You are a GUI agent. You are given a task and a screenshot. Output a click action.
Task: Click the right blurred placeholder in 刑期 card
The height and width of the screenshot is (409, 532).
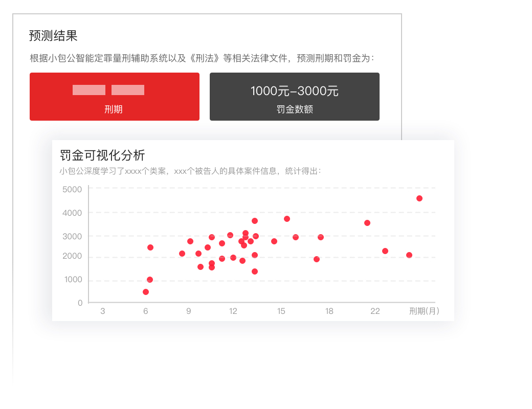(128, 90)
